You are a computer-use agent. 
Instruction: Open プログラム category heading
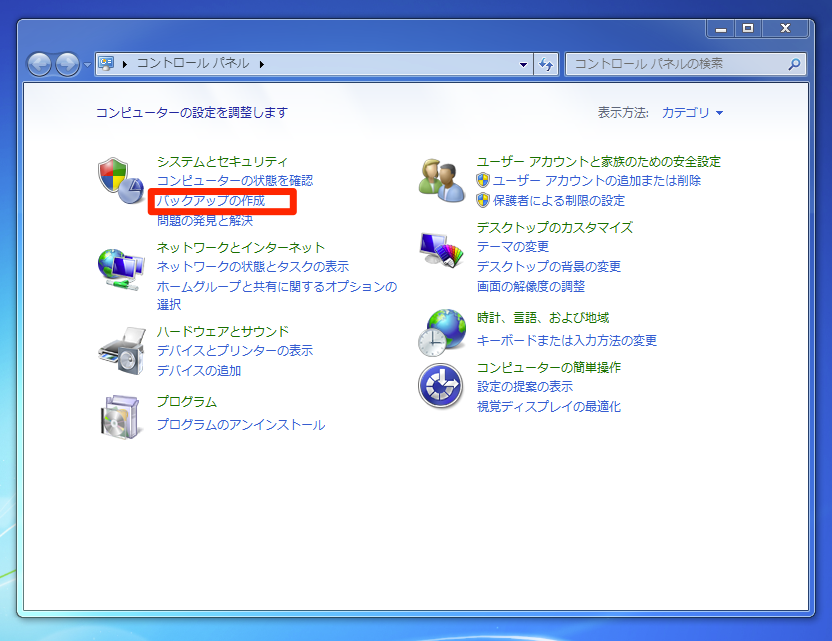tap(187, 402)
